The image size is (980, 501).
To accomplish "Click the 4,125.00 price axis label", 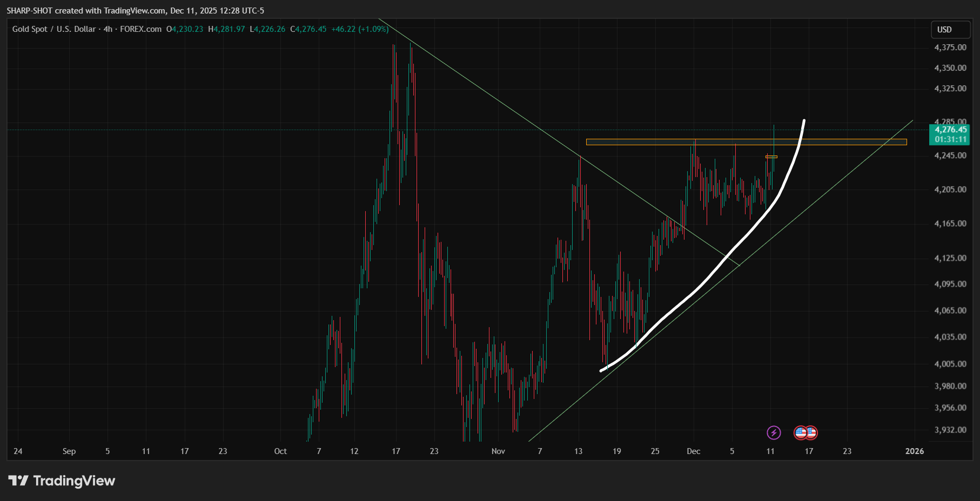I will tap(950, 258).
